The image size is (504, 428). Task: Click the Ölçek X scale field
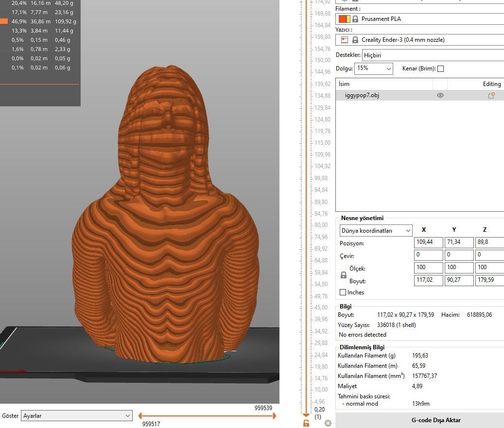[x=428, y=268]
